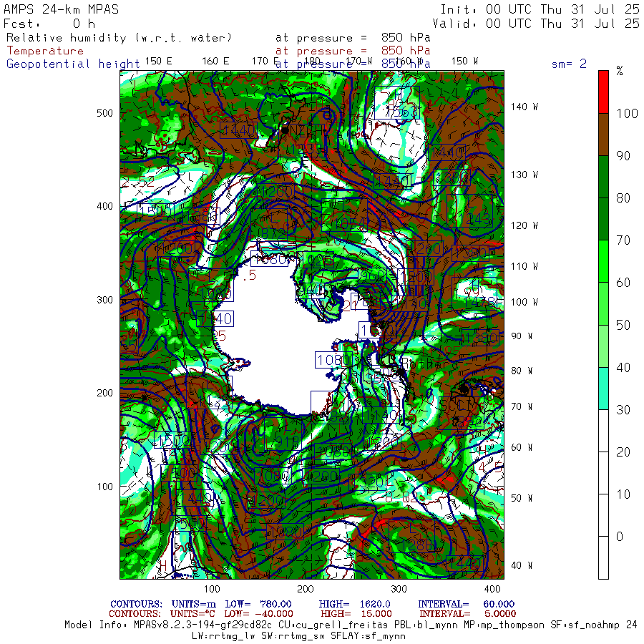Click the colorbar tick label '50'
644x644 pixels.
pyautogui.click(x=623, y=326)
